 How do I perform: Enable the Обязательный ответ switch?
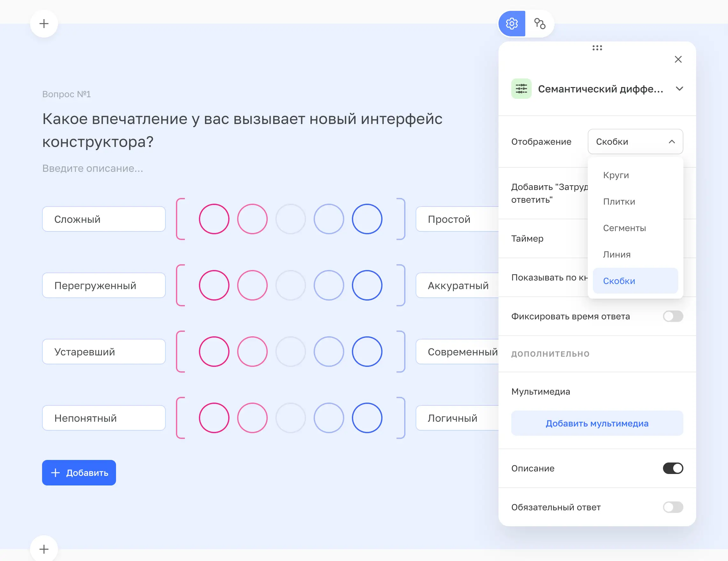(673, 507)
